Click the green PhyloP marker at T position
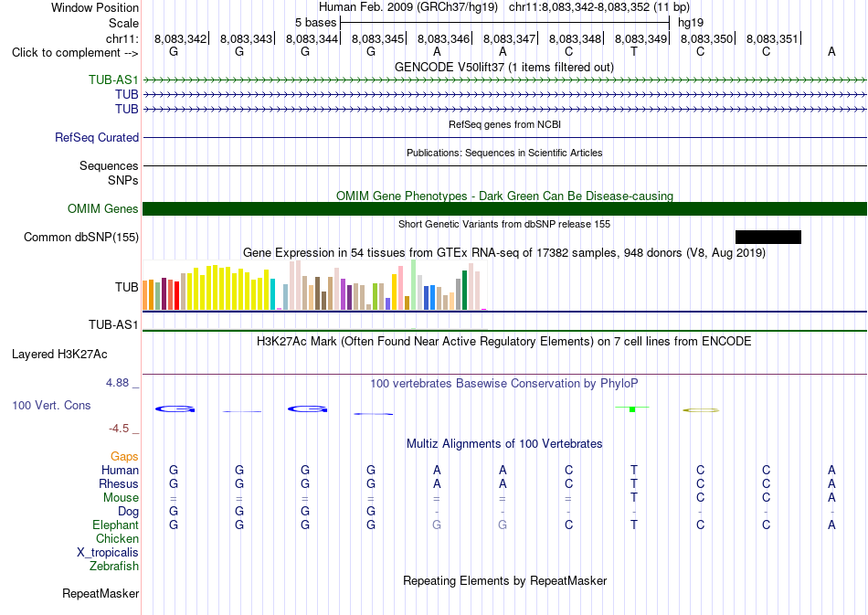This screenshot has height=615, width=868. 632,408
